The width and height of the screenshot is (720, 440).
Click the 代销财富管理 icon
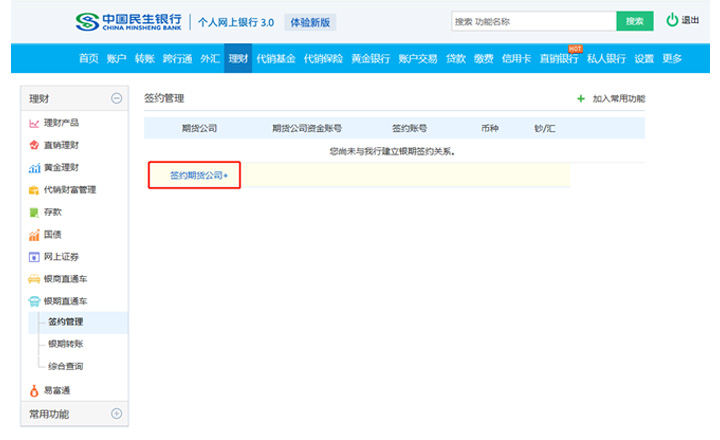tap(34, 189)
